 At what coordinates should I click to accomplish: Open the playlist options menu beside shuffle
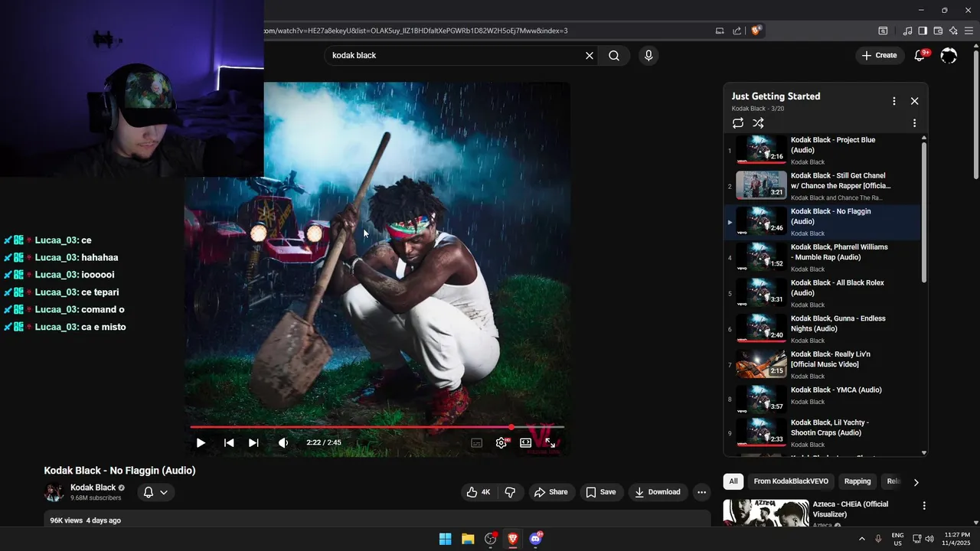click(914, 122)
